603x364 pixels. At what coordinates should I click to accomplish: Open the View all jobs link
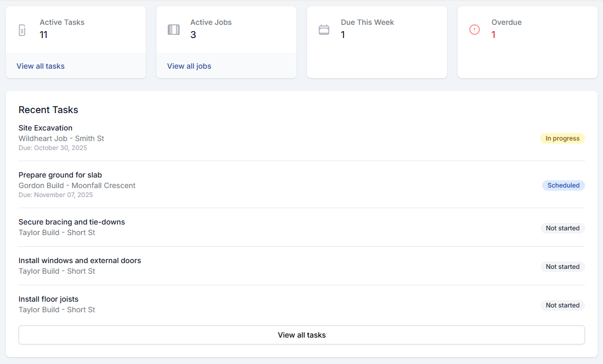(189, 66)
